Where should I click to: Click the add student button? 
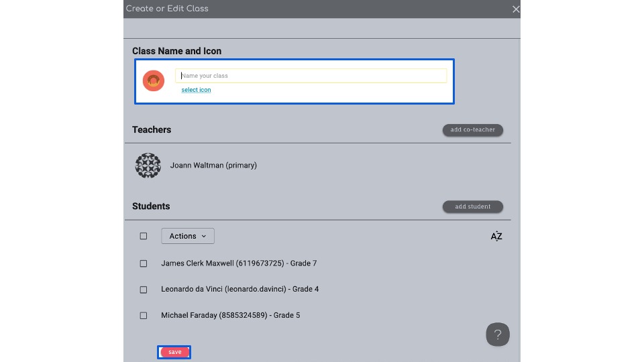pos(473,206)
